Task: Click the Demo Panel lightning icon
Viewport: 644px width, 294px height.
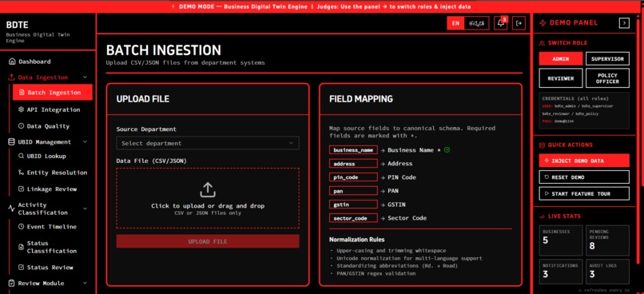Action: (543, 23)
